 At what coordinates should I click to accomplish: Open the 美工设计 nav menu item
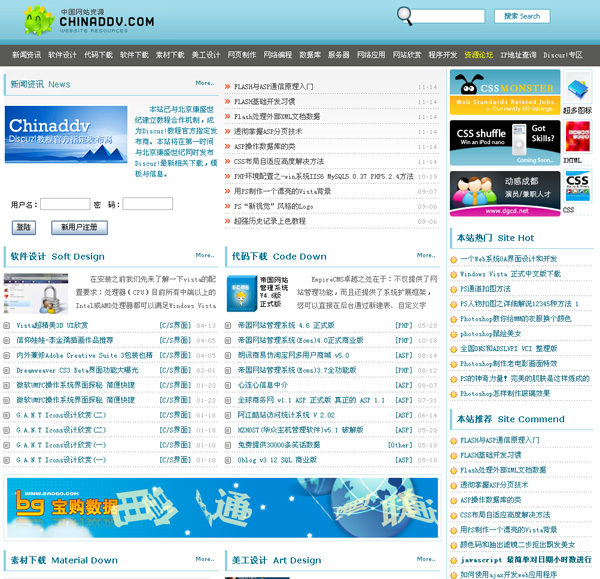click(x=206, y=55)
